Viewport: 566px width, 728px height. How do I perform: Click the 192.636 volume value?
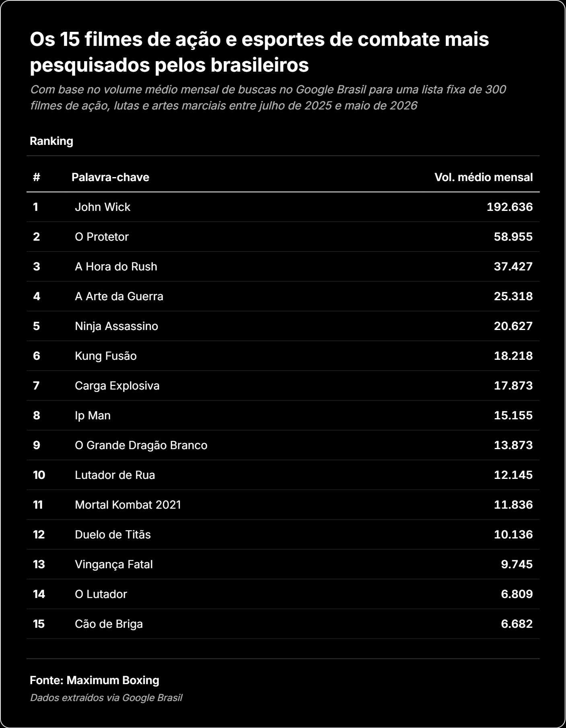(x=510, y=207)
